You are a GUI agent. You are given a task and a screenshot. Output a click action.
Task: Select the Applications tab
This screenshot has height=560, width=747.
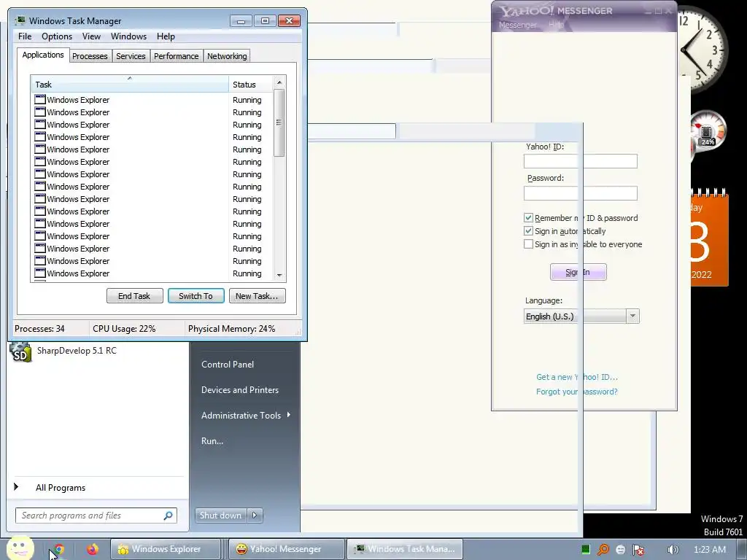point(43,55)
